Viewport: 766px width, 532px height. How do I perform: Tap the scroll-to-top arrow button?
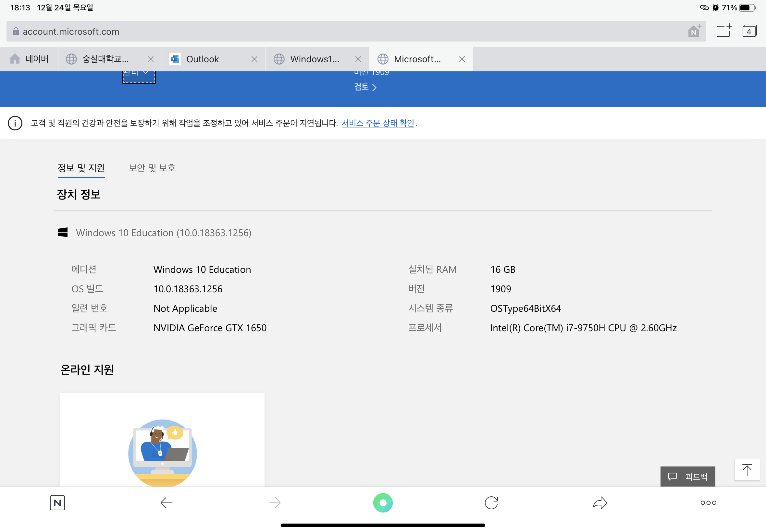pos(747,470)
